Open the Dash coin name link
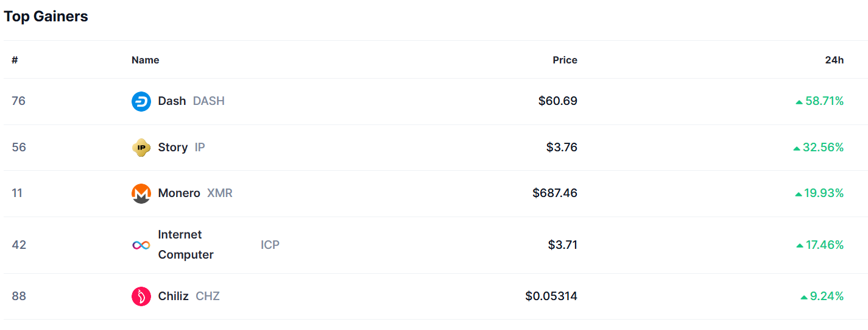The width and height of the screenshot is (868, 330). pos(172,101)
